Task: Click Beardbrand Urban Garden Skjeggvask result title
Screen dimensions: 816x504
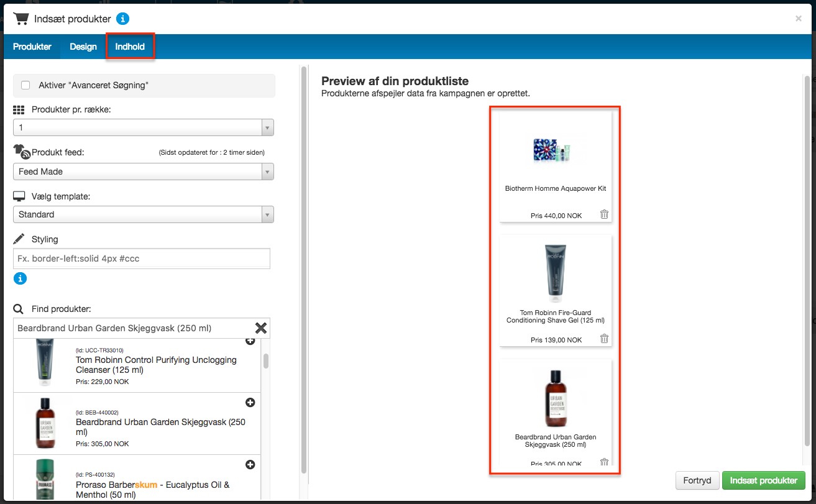Action: click(x=160, y=427)
